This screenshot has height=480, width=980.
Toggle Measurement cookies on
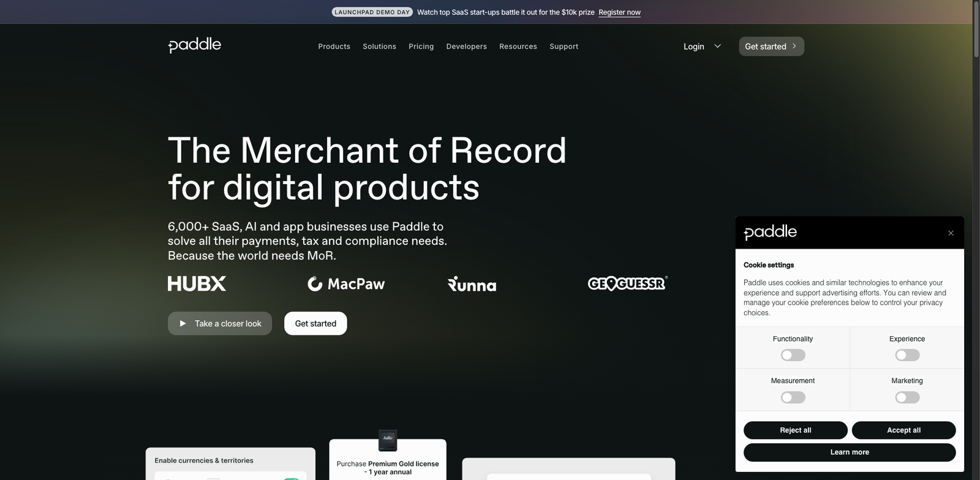793,397
